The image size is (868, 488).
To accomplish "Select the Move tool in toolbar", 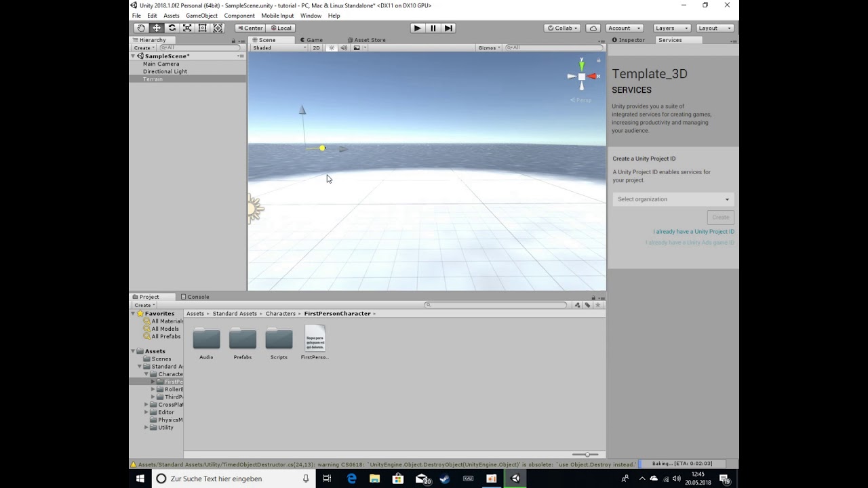I will pyautogui.click(x=157, y=28).
